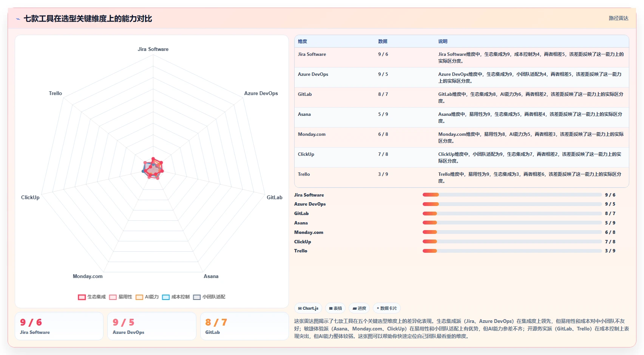Click the GitLab progress bar

coord(512,214)
